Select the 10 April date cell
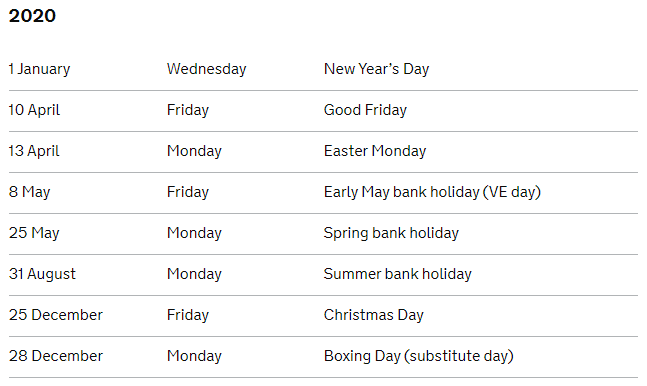Viewport: 647px width, 386px height. [x=34, y=110]
